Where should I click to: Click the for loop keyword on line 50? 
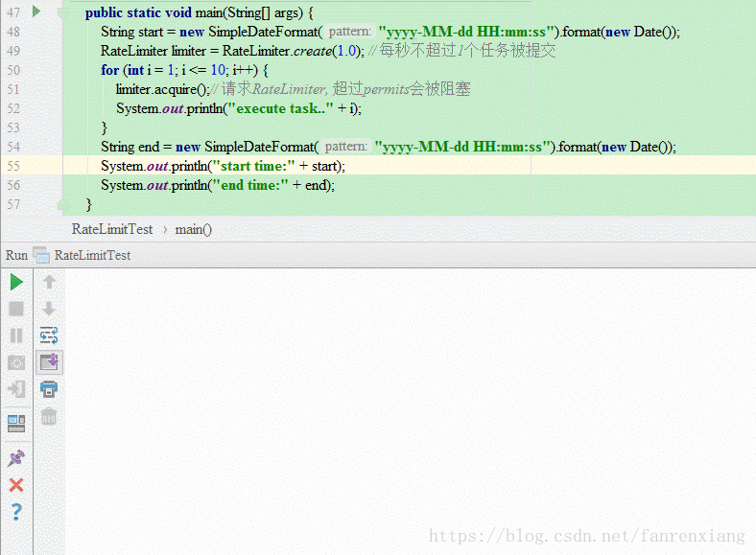coord(110,70)
